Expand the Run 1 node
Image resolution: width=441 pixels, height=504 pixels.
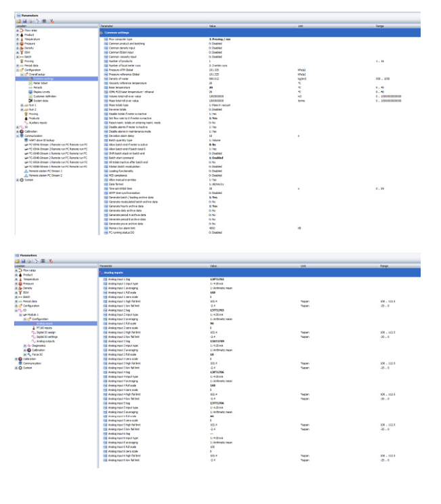[x=22, y=105]
